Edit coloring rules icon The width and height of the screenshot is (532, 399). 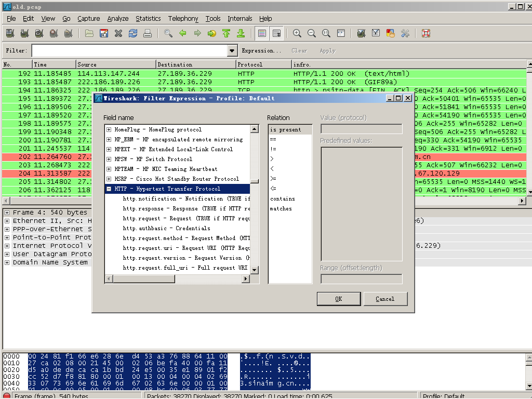391,33
